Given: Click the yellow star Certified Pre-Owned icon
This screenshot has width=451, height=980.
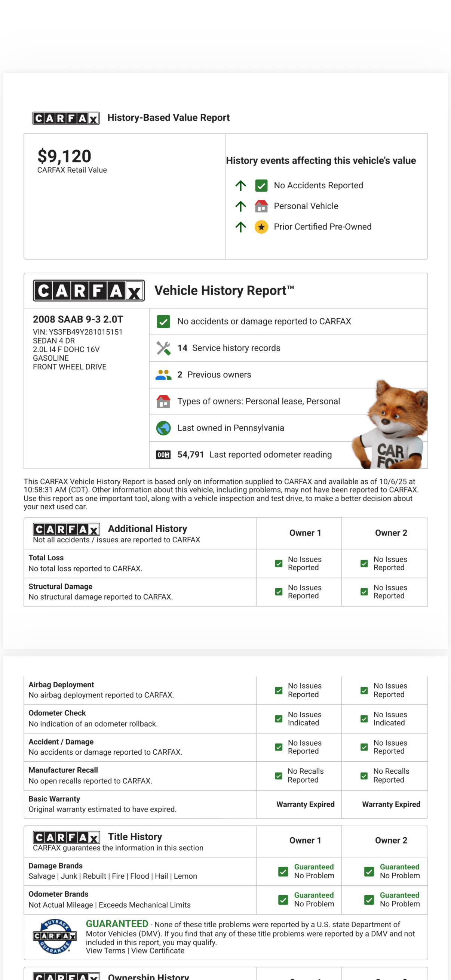Looking at the screenshot, I should click(261, 227).
